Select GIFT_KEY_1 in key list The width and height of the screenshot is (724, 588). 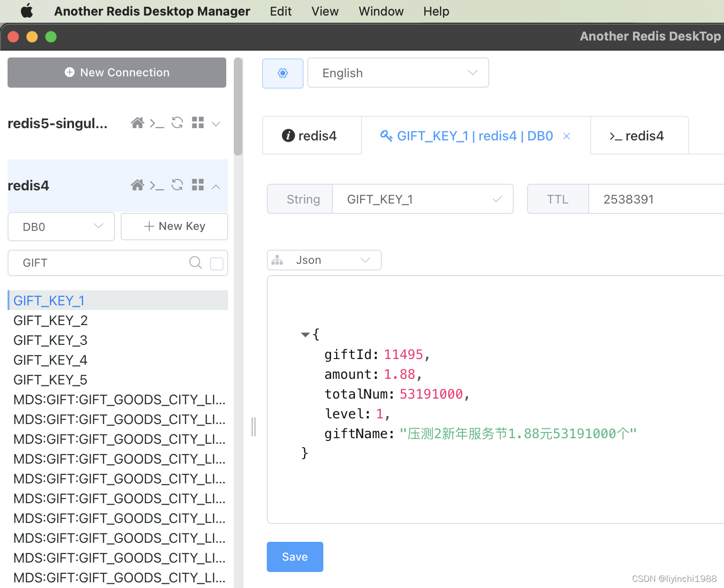click(x=118, y=300)
